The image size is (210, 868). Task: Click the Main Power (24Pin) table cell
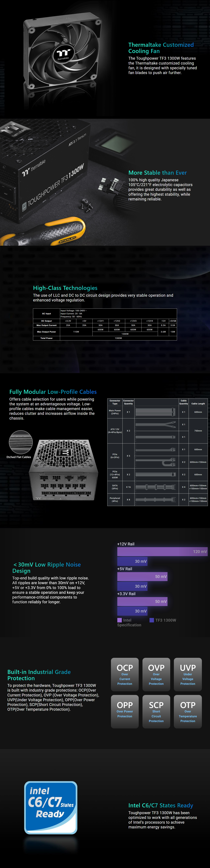(115, 412)
